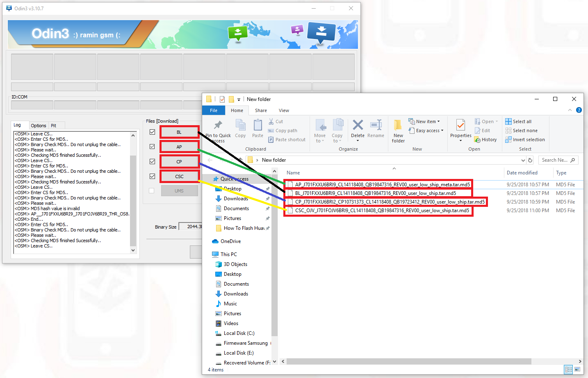Open History in ribbon
Viewport: 588px width, 378px height.
pos(485,140)
